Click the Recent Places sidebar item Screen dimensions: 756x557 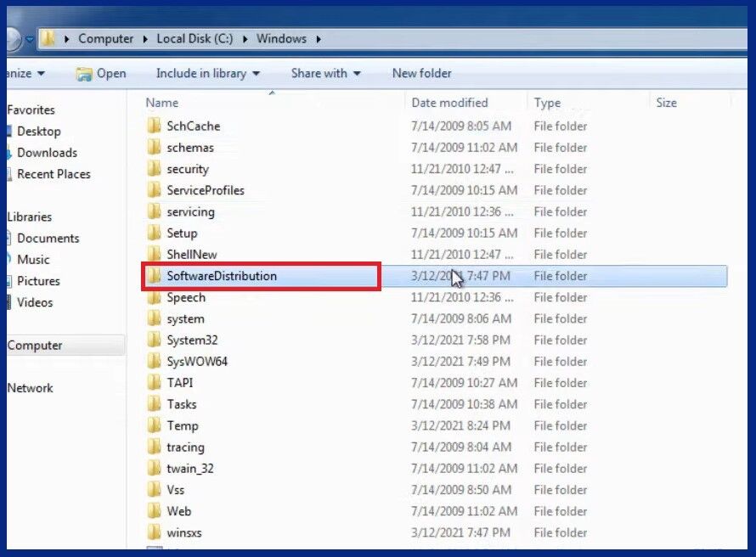[x=53, y=174]
